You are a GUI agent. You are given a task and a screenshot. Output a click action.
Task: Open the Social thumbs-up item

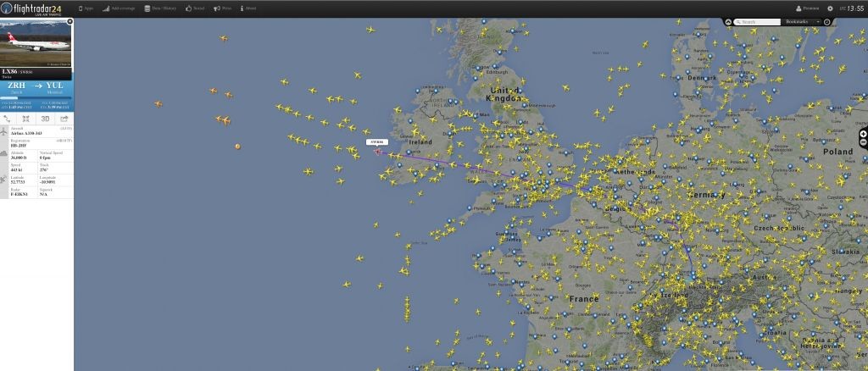(195, 8)
